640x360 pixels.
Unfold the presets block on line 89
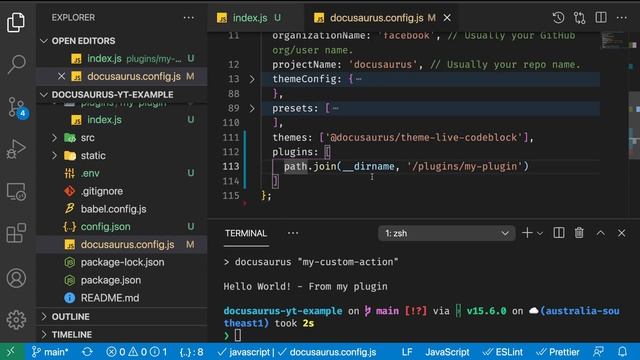tap(252, 108)
